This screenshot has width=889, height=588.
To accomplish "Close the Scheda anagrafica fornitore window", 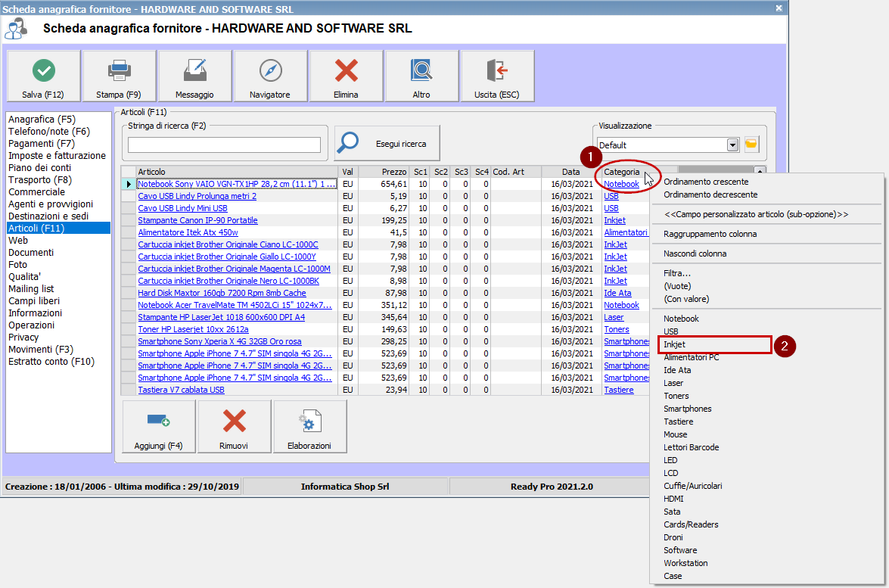I will [779, 8].
